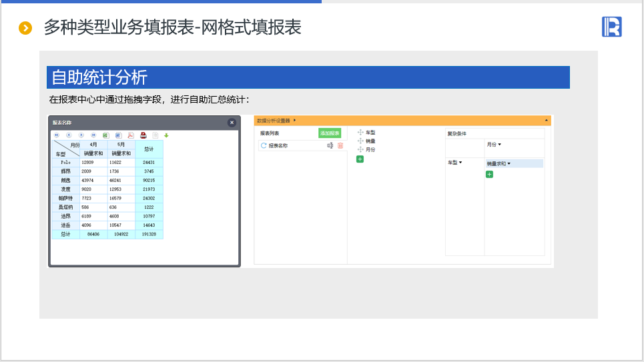This screenshot has width=644, height=362.
Task: Click the green download arrow icon
Action: [166, 135]
